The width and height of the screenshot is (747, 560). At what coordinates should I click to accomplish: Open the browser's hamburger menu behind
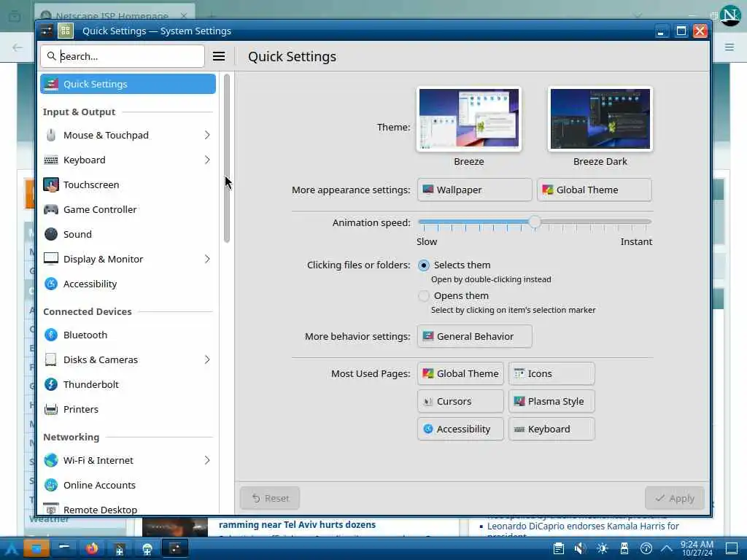tap(729, 47)
